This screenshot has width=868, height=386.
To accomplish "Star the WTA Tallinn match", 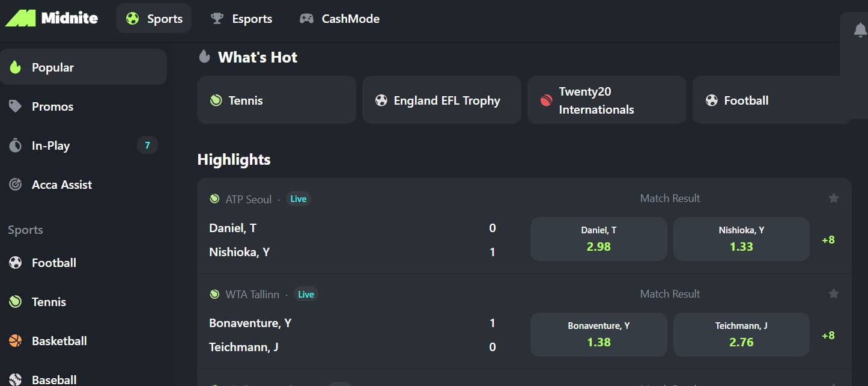I will [x=833, y=294].
